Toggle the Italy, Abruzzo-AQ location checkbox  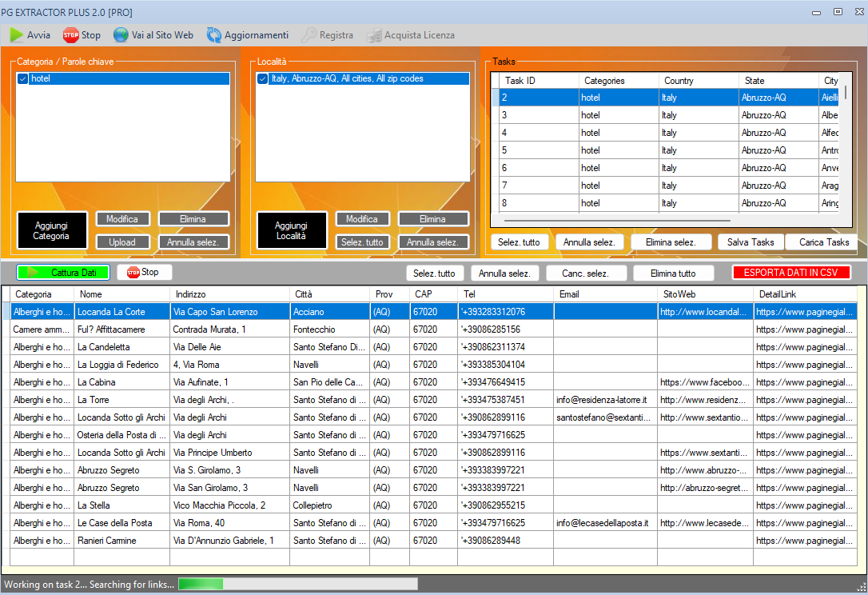pyautogui.click(x=263, y=79)
